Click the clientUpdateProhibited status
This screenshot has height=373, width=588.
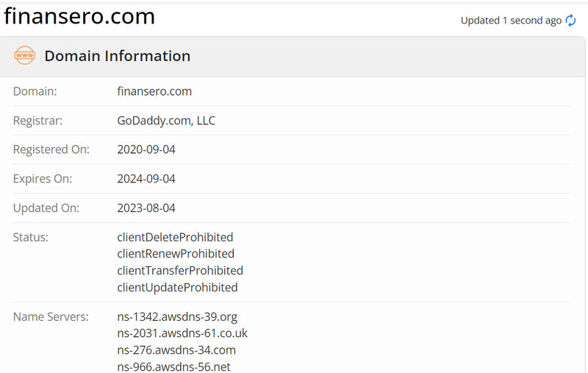(x=177, y=288)
